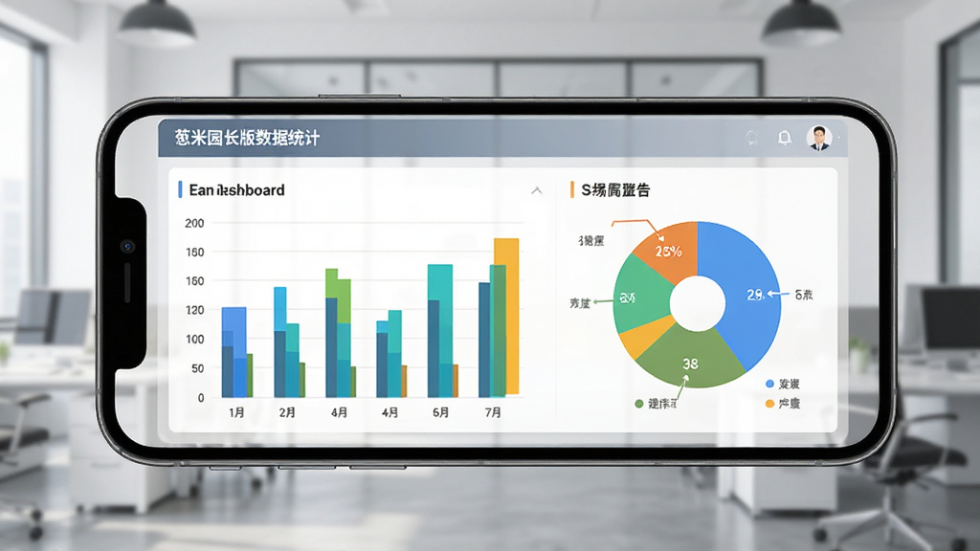The width and height of the screenshot is (980, 551).
Task: Click the blue marker beside Ean dashboard title
Action: tap(180, 190)
